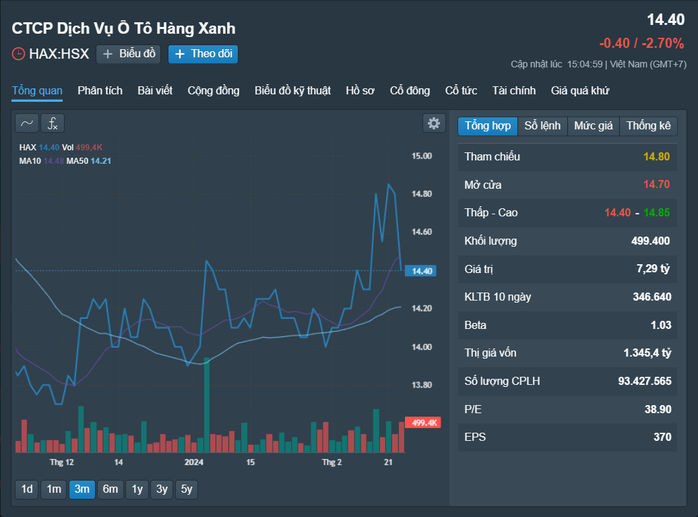Open Biểu đồ kỹ thuật tab
Image resolution: width=698 pixels, height=517 pixels.
(x=292, y=90)
